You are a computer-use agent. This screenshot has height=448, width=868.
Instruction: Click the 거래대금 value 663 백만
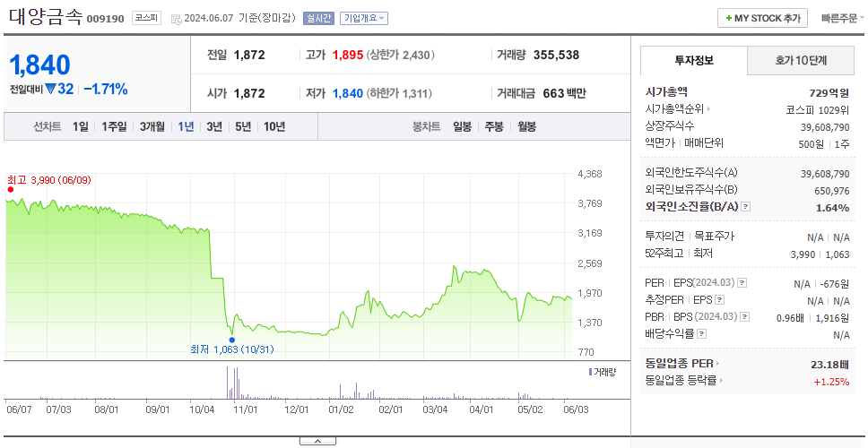point(564,93)
